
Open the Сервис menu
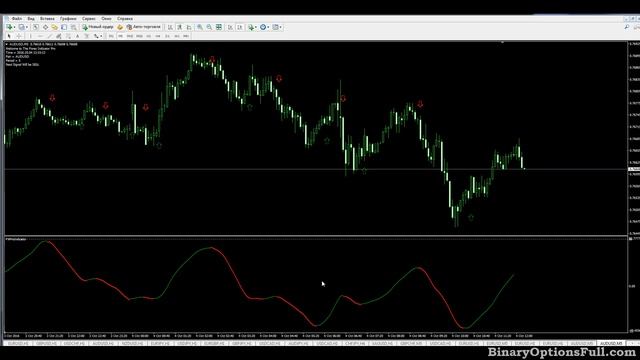(x=89, y=18)
